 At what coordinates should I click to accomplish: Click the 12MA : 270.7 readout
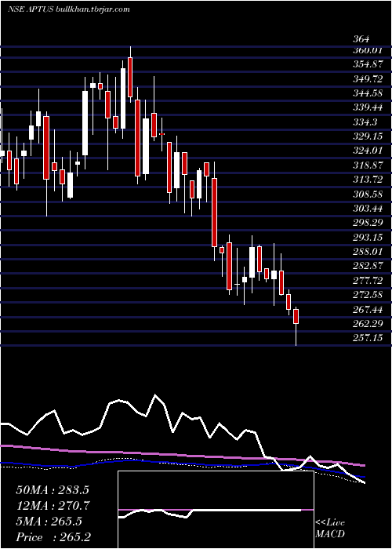pyautogui.click(x=53, y=505)
